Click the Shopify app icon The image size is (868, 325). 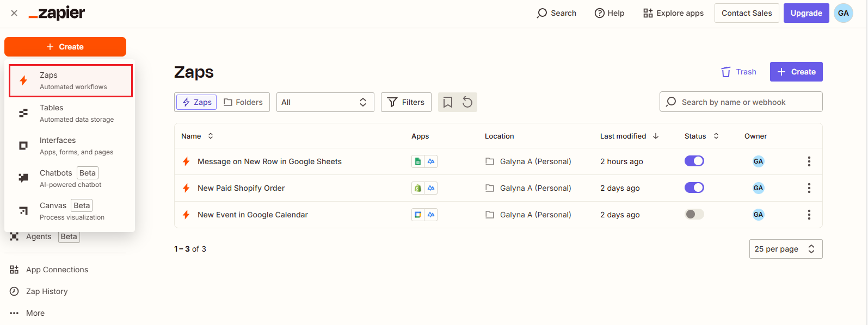click(418, 188)
